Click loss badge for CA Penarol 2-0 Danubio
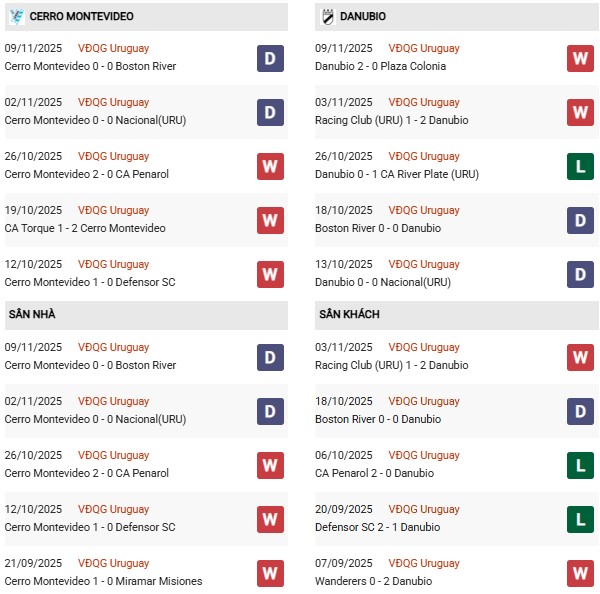This screenshot has width=600, height=594. 581,465
